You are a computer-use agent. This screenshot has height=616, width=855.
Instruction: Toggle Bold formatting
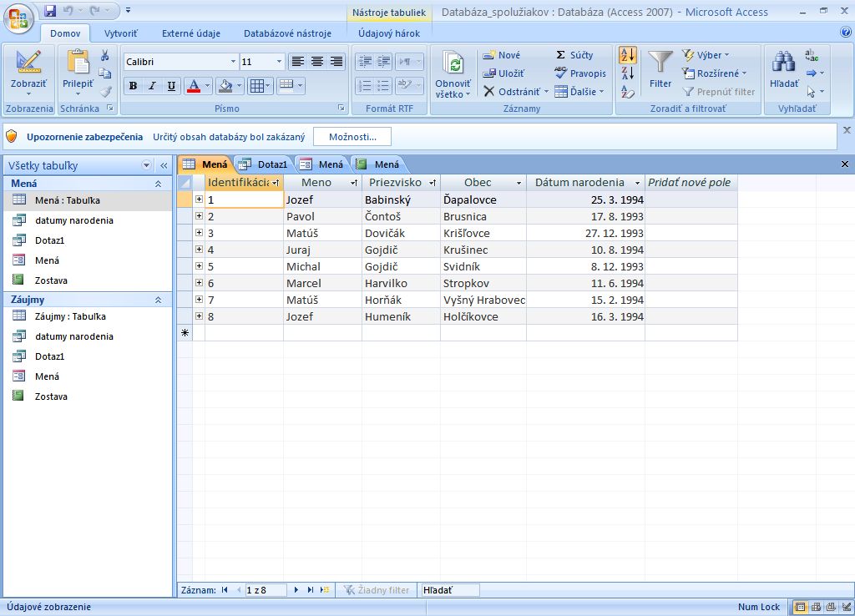[x=133, y=86]
